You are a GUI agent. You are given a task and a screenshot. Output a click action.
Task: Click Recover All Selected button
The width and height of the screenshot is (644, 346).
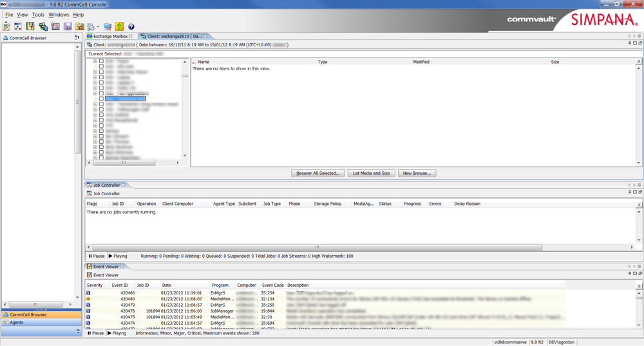(318, 173)
